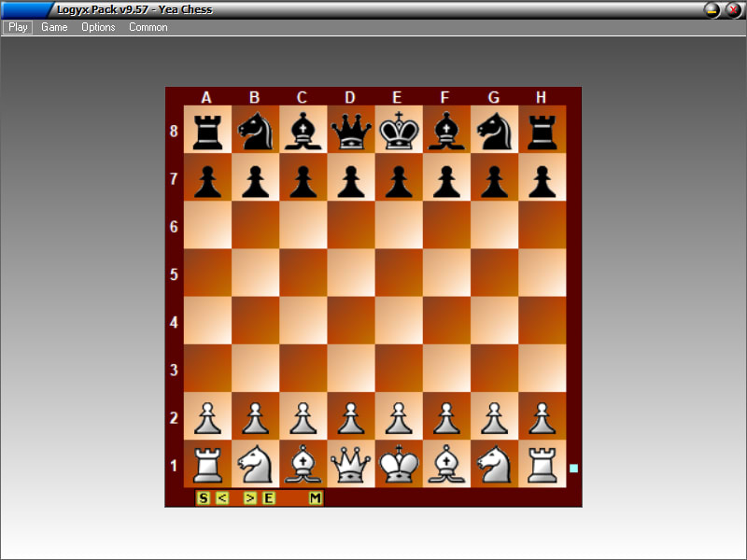Select the white pawn on H2
Viewport: 747px width, 560px height.
[x=543, y=416]
